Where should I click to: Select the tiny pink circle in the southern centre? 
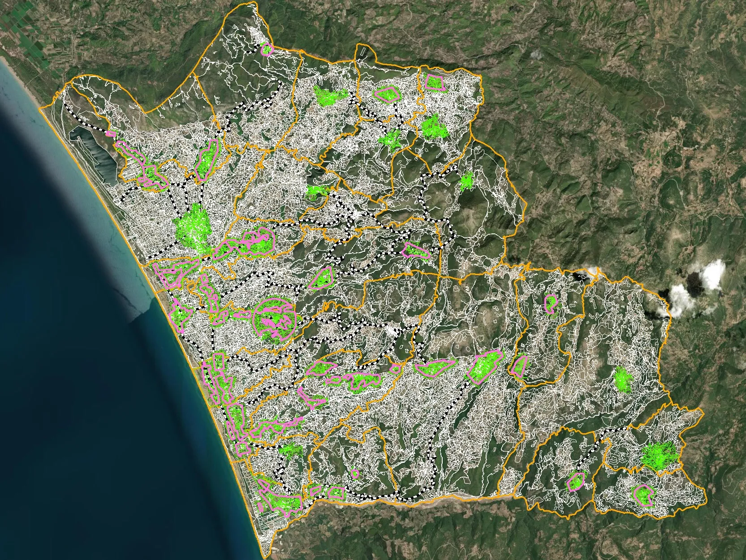click(x=355, y=473)
